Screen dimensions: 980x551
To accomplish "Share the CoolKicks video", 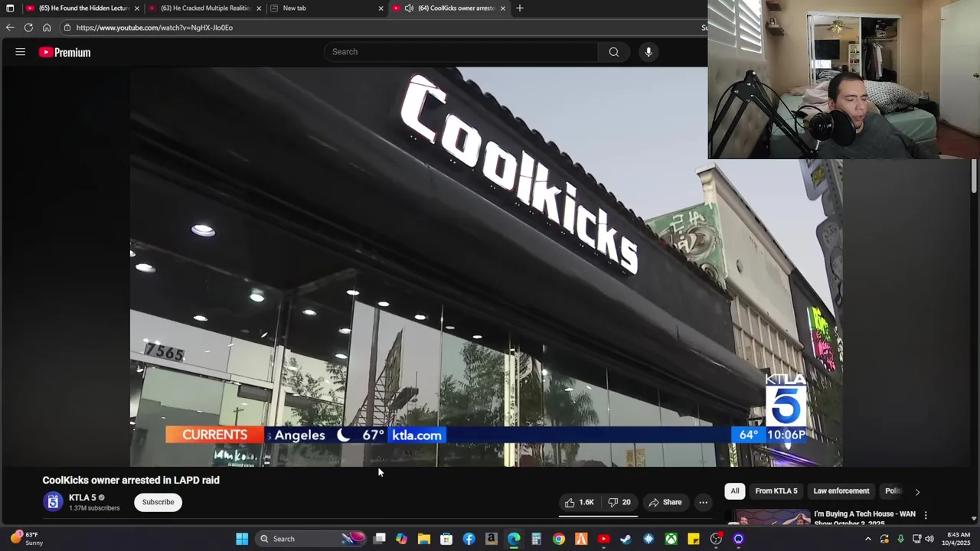I will click(x=665, y=502).
